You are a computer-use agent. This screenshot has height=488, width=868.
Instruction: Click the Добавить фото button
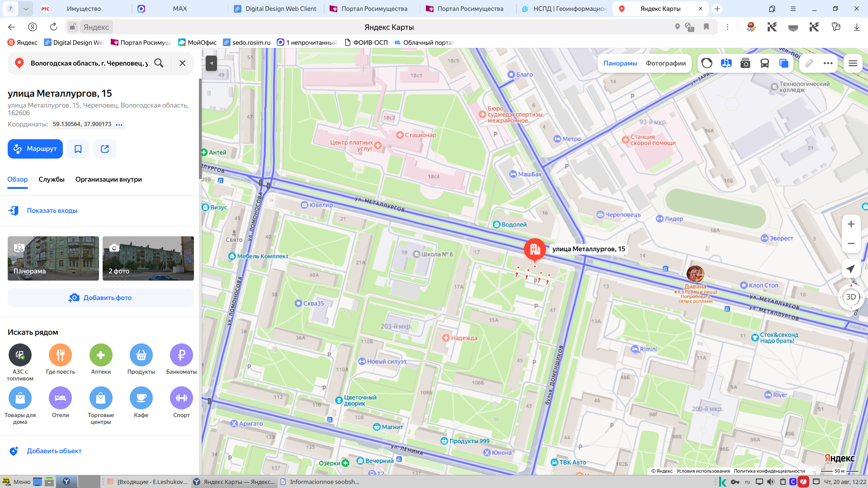click(101, 298)
